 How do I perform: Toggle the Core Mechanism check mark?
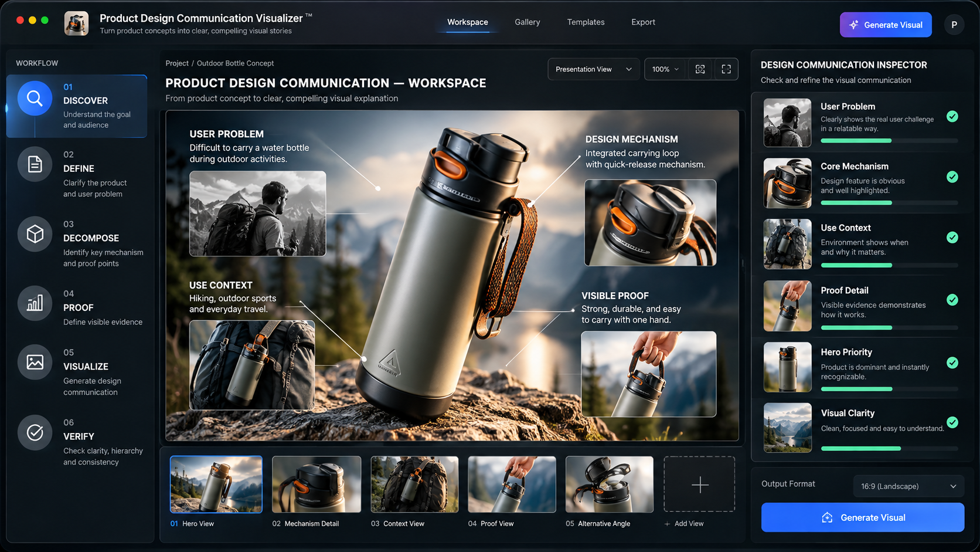[952, 177]
